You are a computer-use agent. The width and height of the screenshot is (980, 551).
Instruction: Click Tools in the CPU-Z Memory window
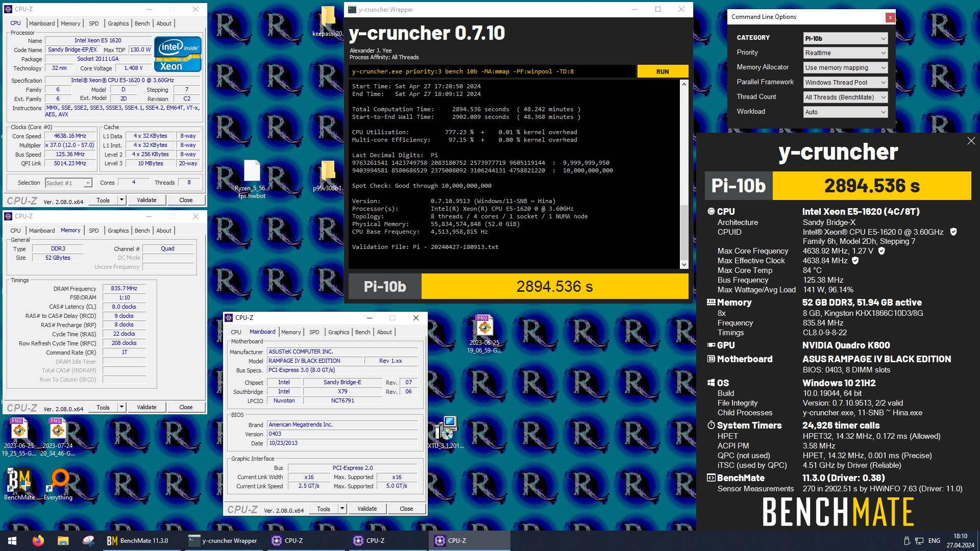tap(103, 407)
